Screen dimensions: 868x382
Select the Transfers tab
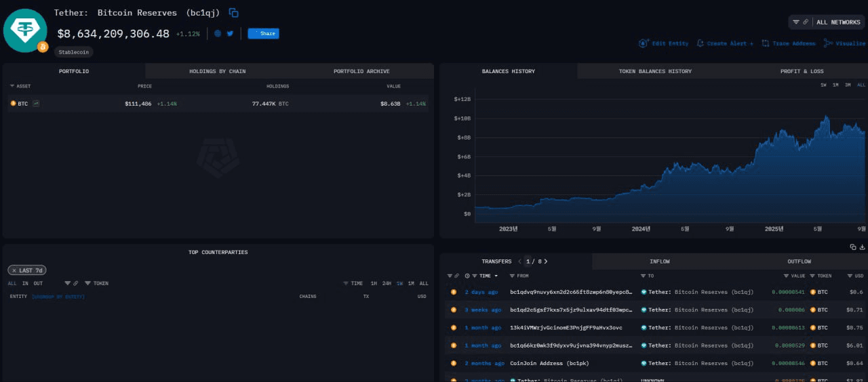[x=496, y=261]
